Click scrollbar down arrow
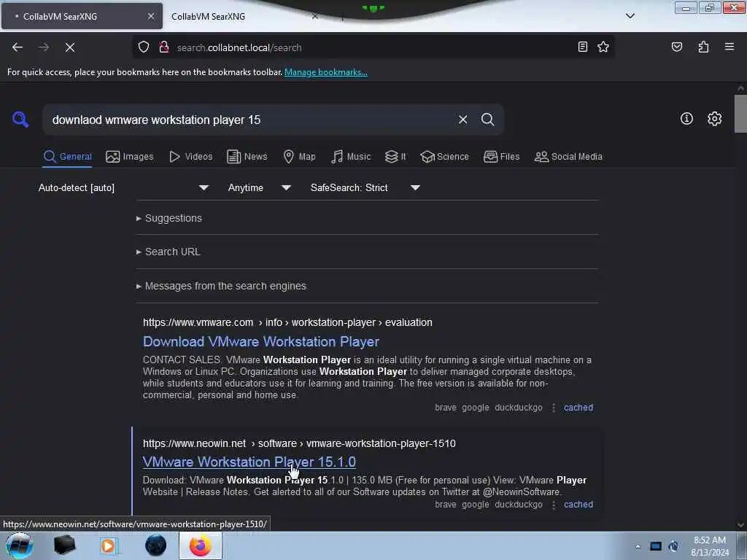Screen dimensions: 747x560 point(740,525)
